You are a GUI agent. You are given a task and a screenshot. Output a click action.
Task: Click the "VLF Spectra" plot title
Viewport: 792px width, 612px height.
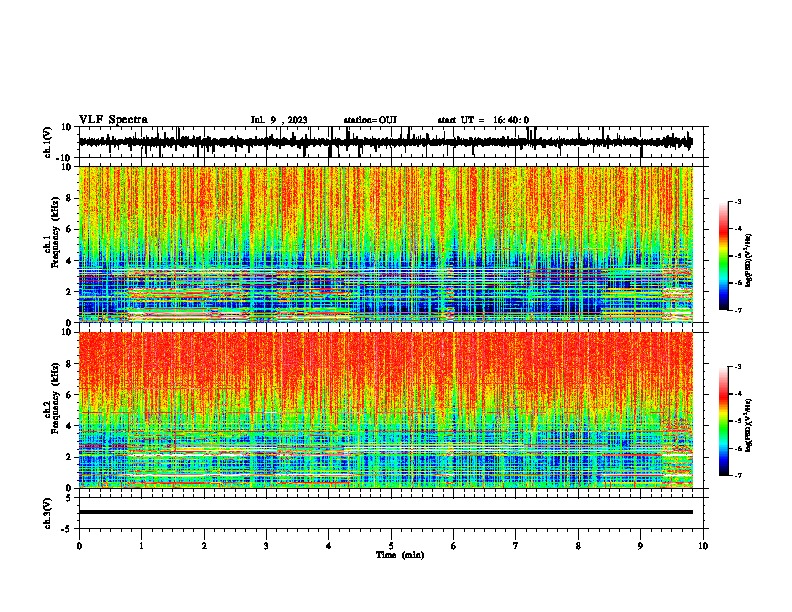(x=113, y=120)
